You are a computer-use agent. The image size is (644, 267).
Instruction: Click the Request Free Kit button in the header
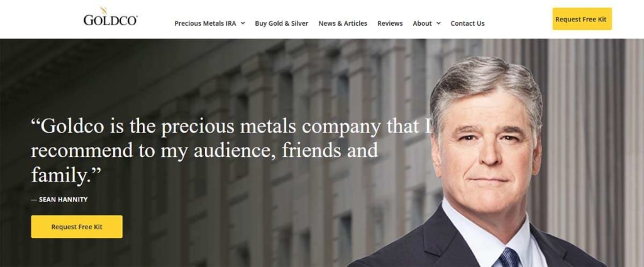coord(582,19)
